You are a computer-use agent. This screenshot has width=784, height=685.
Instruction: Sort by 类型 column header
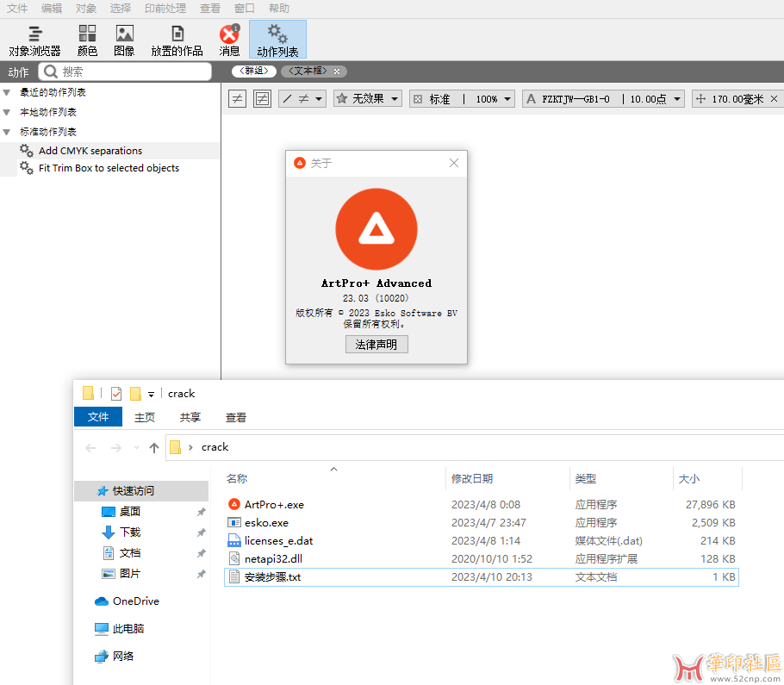[586, 478]
